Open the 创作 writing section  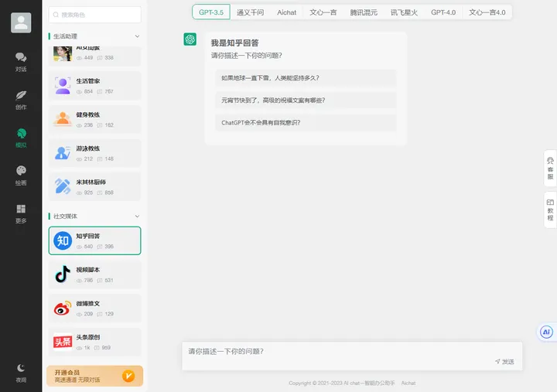coord(21,101)
